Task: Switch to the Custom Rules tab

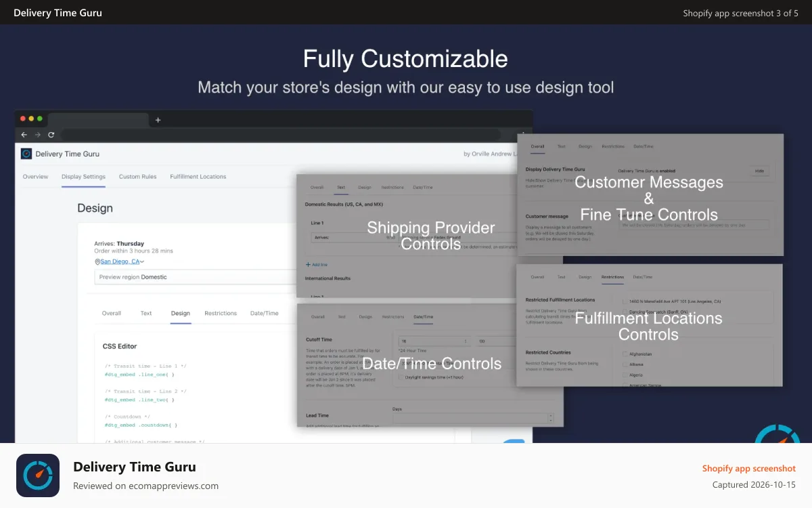Action: pyautogui.click(x=137, y=177)
